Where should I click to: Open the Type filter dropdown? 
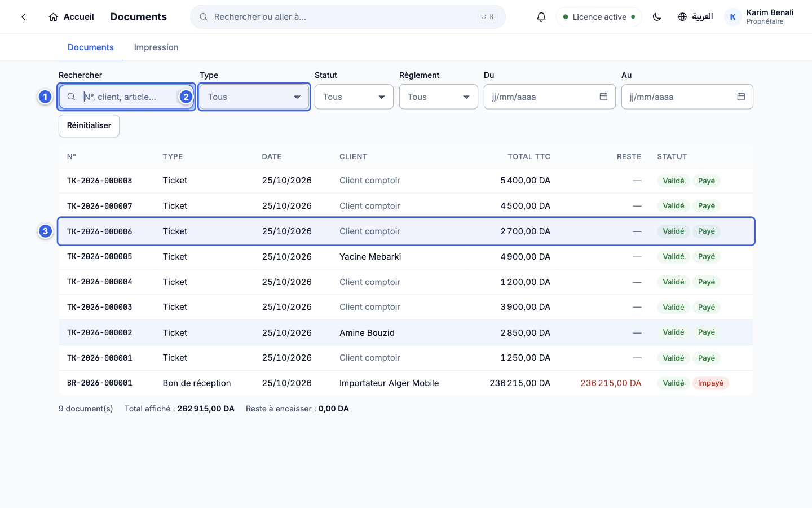pos(254,97)
